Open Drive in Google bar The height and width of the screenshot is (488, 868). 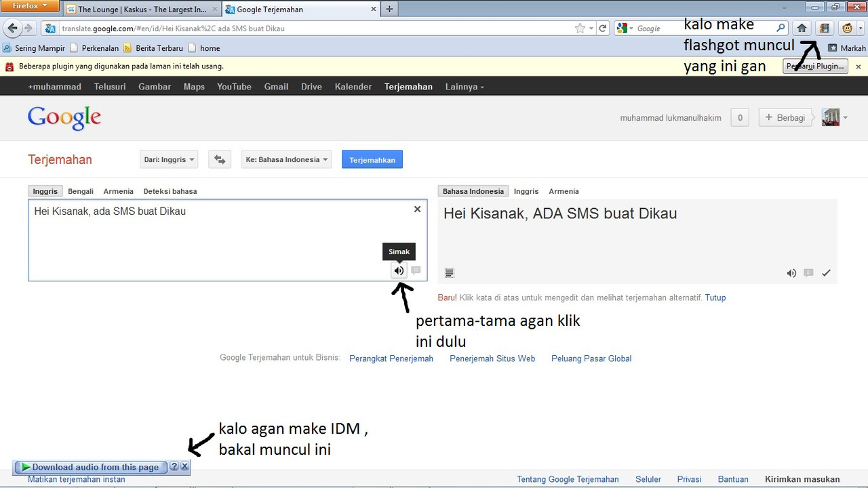click(311, 87)
